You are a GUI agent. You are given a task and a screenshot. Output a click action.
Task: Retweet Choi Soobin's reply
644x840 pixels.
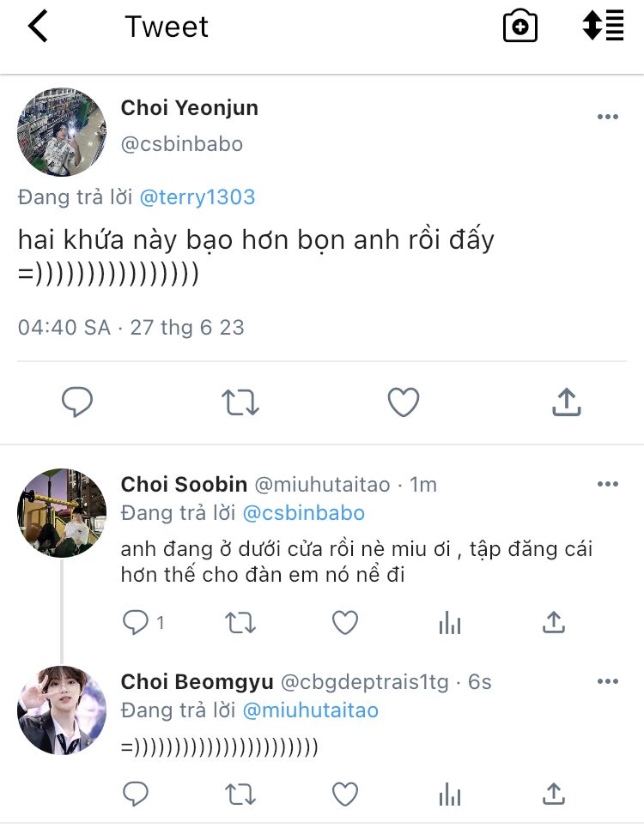point(240,623)
